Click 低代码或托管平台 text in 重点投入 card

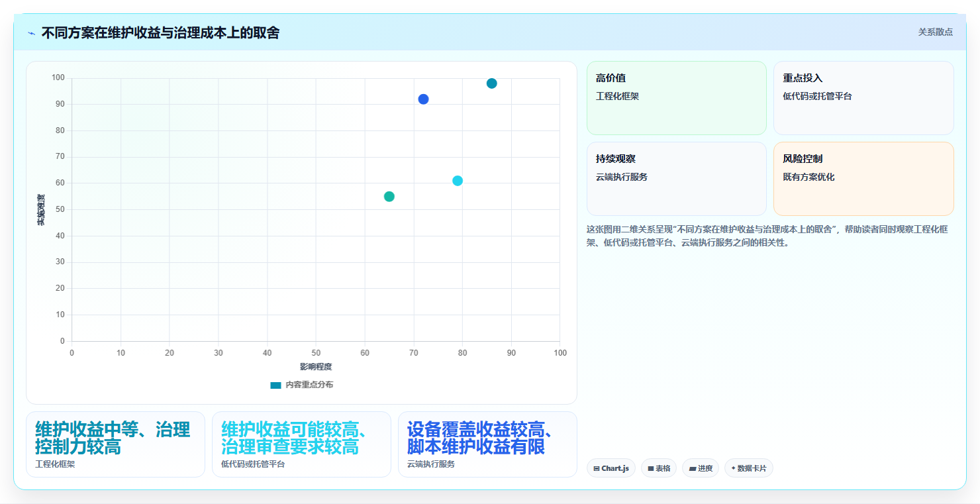tap(817, 97)
